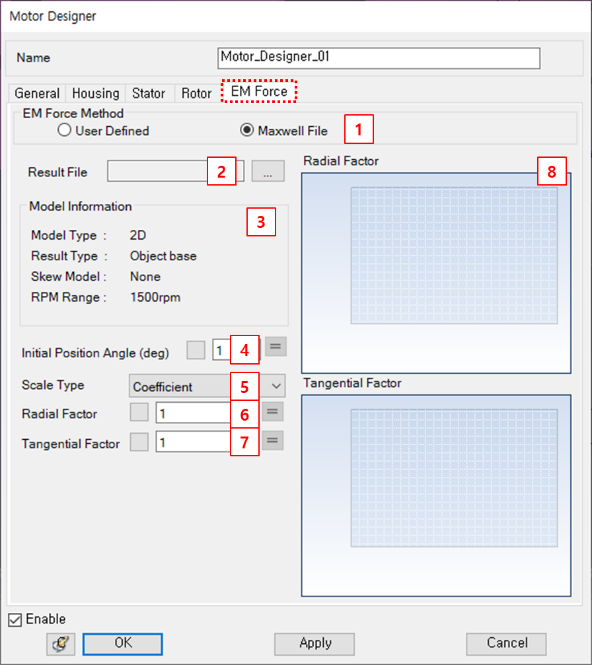Image resolution: width=592 pixels, height=665 pixels.
Task: Switch to the Housing tab
Action: [95, 93]
